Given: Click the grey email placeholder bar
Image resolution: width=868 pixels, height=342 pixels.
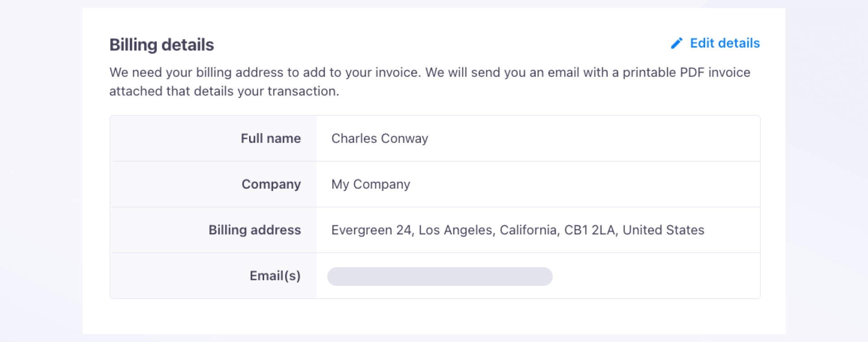Looking at the screenshot, I should (x=439, y=276).
